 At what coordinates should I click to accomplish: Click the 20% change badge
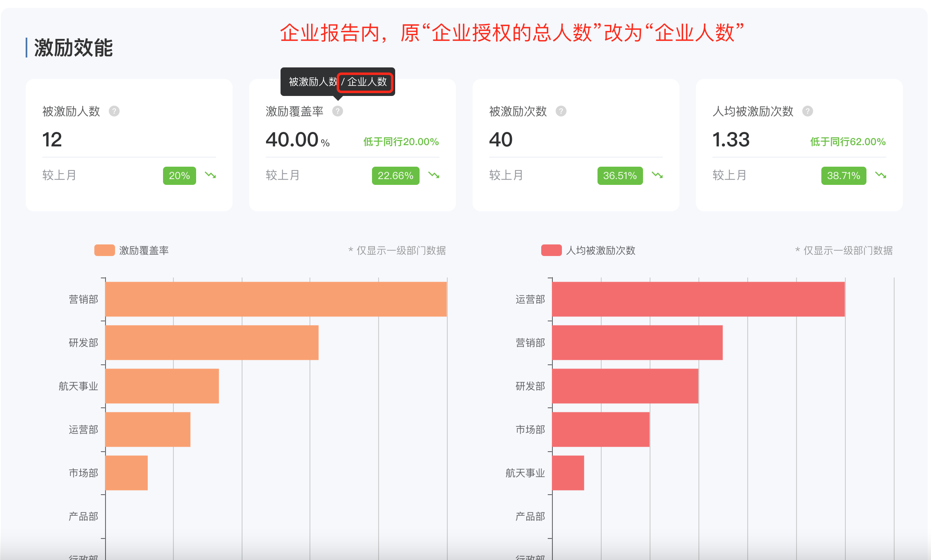[179, 176]
